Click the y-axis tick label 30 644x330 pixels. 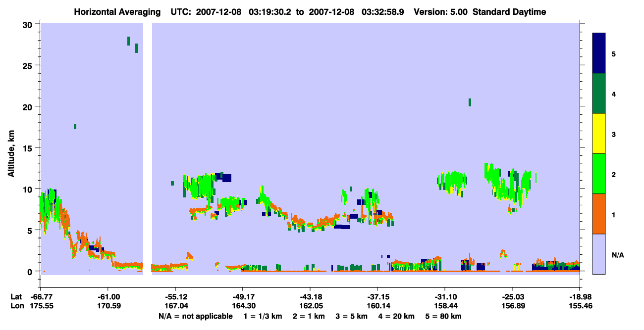(29, 24)
